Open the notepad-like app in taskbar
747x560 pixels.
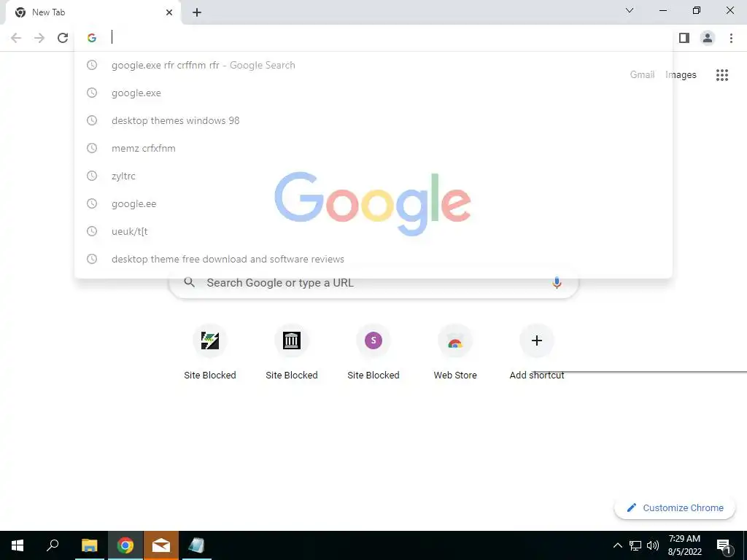coord(196,545)
